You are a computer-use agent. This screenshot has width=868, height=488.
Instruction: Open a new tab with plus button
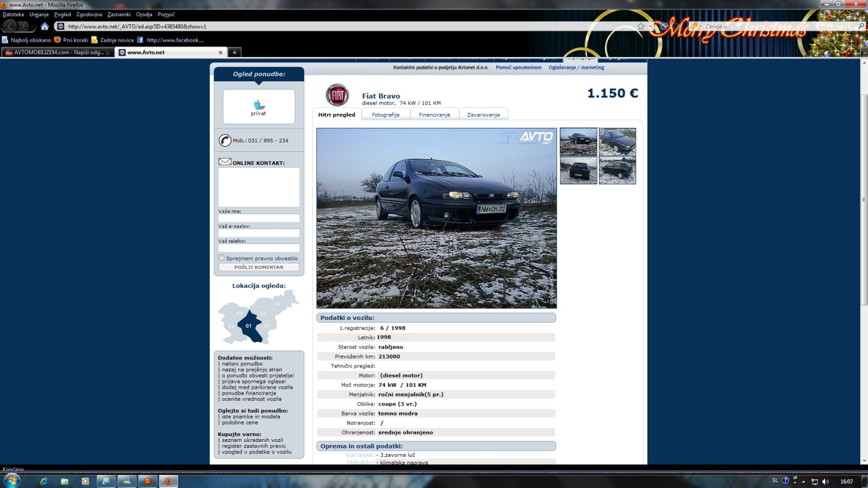(x=234, y=52)
